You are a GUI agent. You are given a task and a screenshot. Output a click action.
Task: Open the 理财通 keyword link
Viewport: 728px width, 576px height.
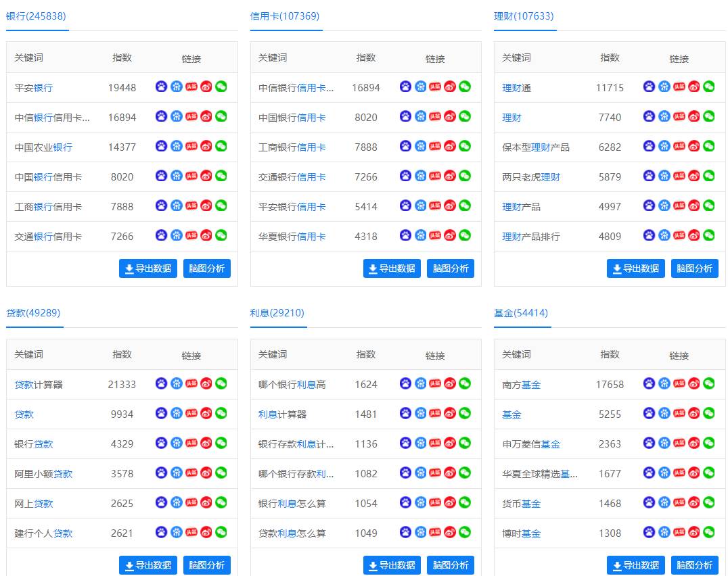(516, 88)
